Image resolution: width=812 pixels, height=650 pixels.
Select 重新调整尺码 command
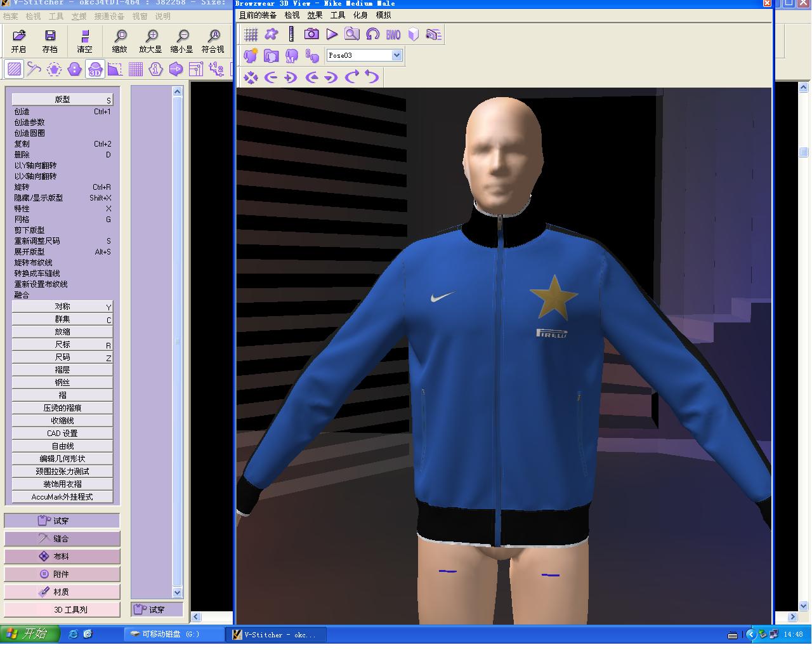pos(37,241)
